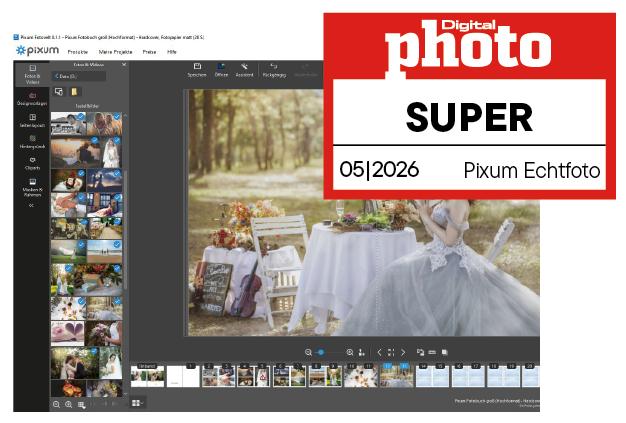Image resolution: width=626 pixels, height=423 pixels.
Task: Collapse the left sidebar with double chevron
Action: click(32, 206)
